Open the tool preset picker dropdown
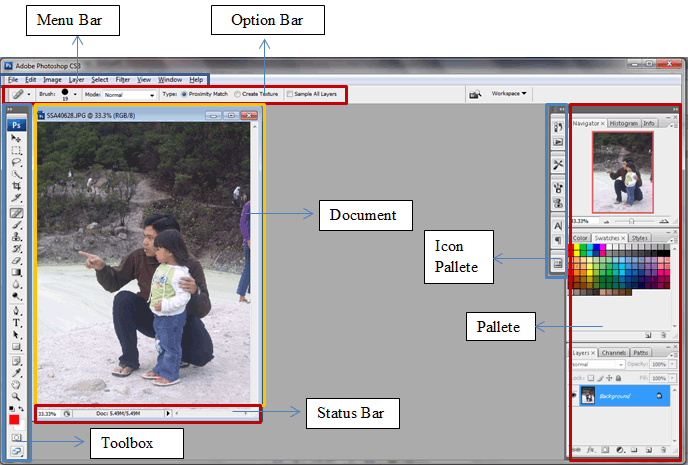 [29, 94]
